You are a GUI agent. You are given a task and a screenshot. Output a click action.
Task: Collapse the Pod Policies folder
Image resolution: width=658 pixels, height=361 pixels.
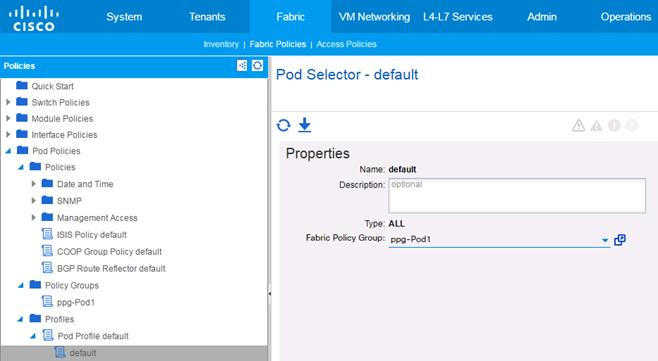pos(8,151)
